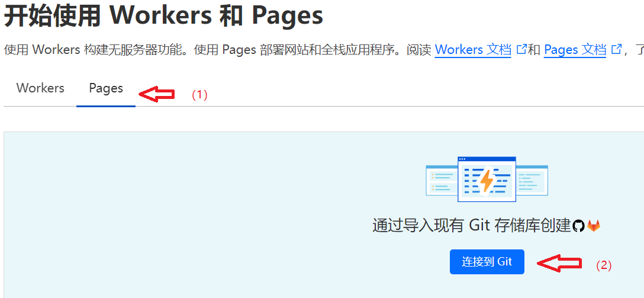
Task: Click red arrow pointing at 连接到 Git
Action: pos(559,264)
